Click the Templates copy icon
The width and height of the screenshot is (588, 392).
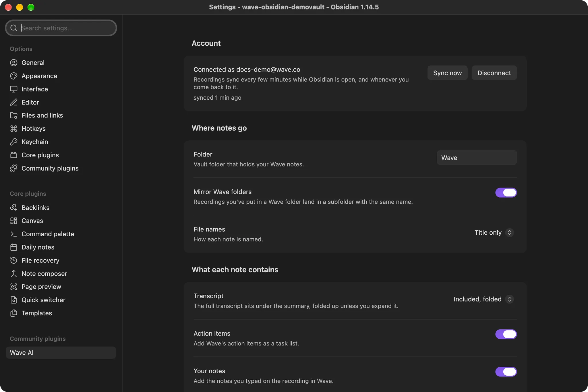coord(13,313)
